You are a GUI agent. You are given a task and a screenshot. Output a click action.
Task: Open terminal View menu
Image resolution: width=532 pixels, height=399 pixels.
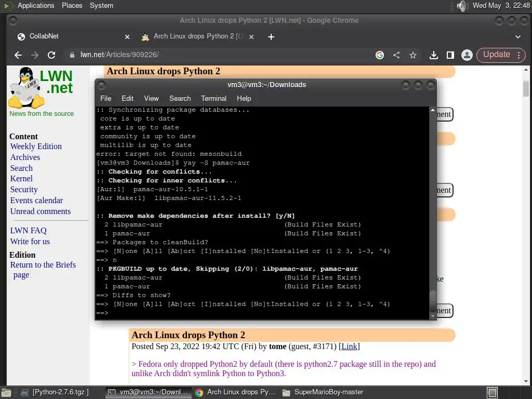pos(151,98)
